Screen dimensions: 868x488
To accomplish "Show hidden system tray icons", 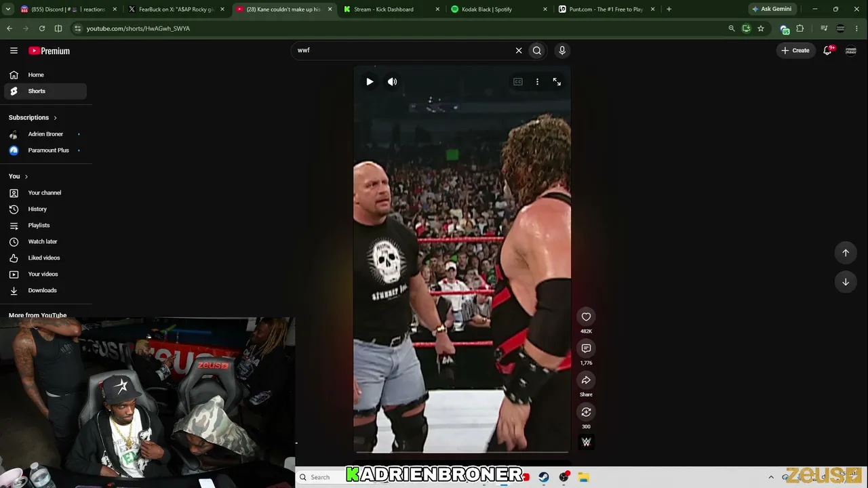I will [x=771, y=477].
